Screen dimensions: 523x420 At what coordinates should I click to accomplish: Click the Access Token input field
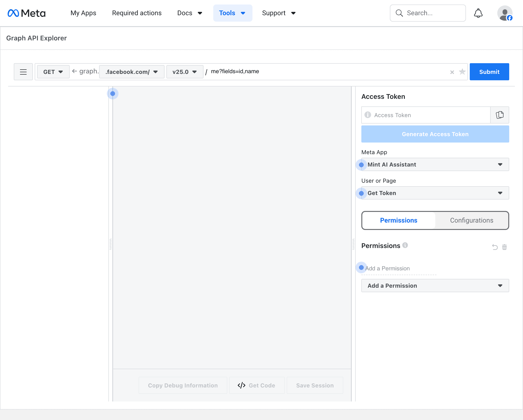(426, 115)
